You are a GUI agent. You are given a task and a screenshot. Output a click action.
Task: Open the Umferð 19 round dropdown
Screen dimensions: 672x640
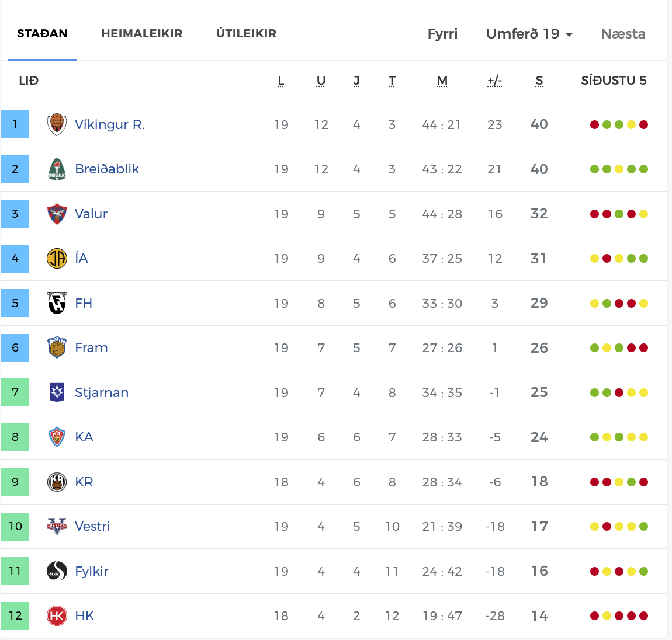pos(529,34)
